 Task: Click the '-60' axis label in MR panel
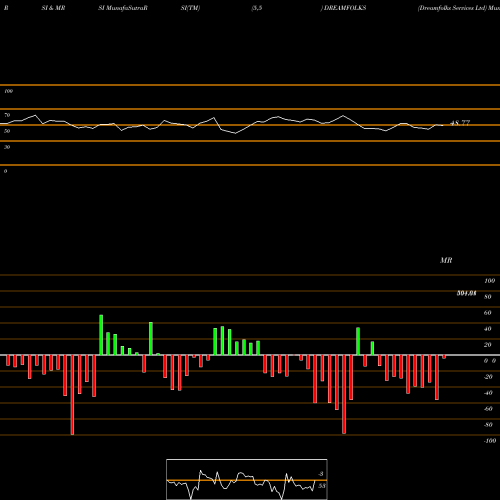tap(488, 409)
